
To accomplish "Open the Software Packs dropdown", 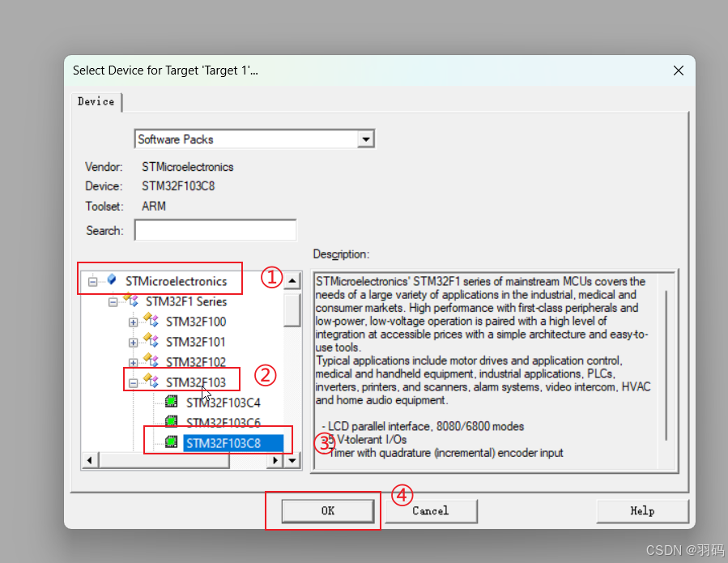I will pyautogui.click(x=366, y=139).
